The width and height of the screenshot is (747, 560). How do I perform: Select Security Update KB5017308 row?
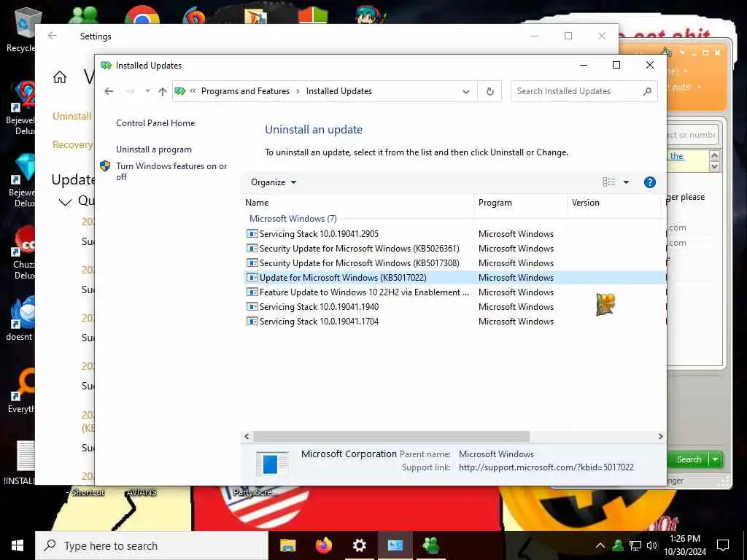(455, 262)
